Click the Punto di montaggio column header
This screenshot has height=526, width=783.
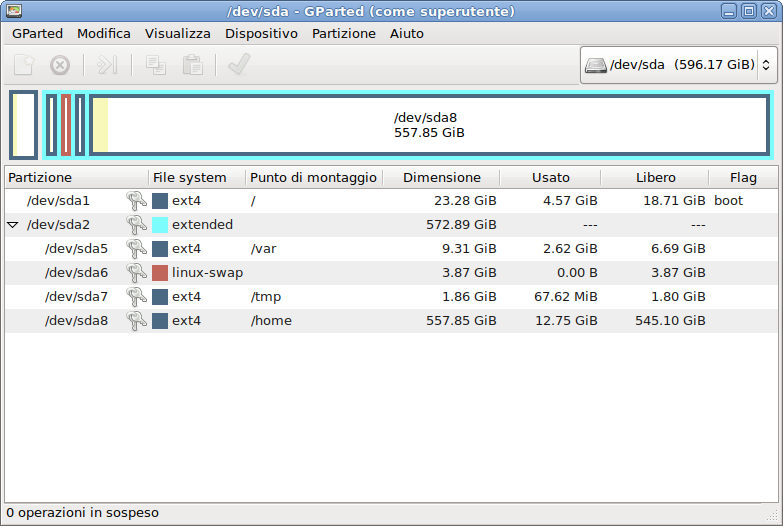pyautogui.click(x=314, y=178)
